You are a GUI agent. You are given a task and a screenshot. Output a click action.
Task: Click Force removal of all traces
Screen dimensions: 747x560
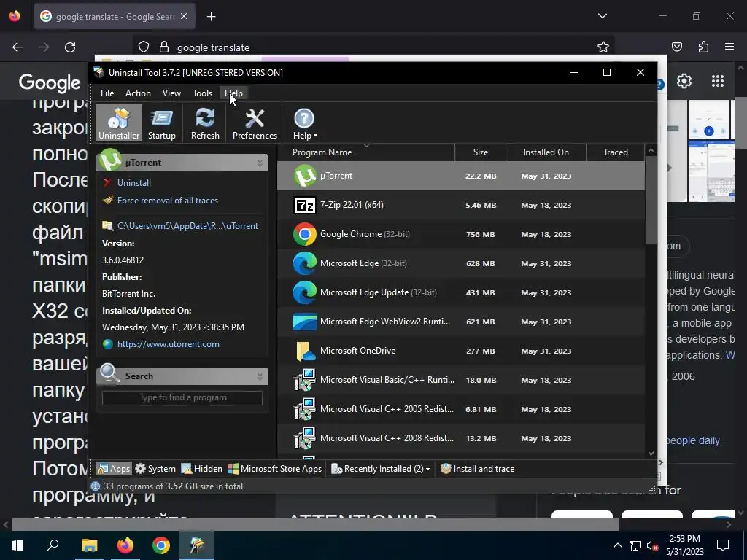coord(168,201)
